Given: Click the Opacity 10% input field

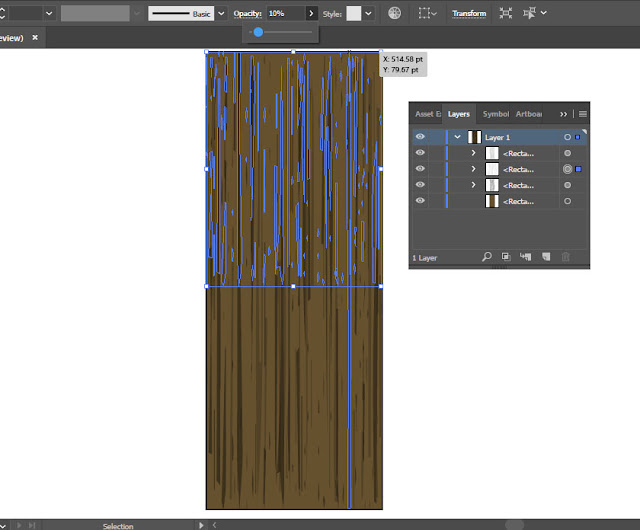Looking at the screenshot, I should pos(286,13).
